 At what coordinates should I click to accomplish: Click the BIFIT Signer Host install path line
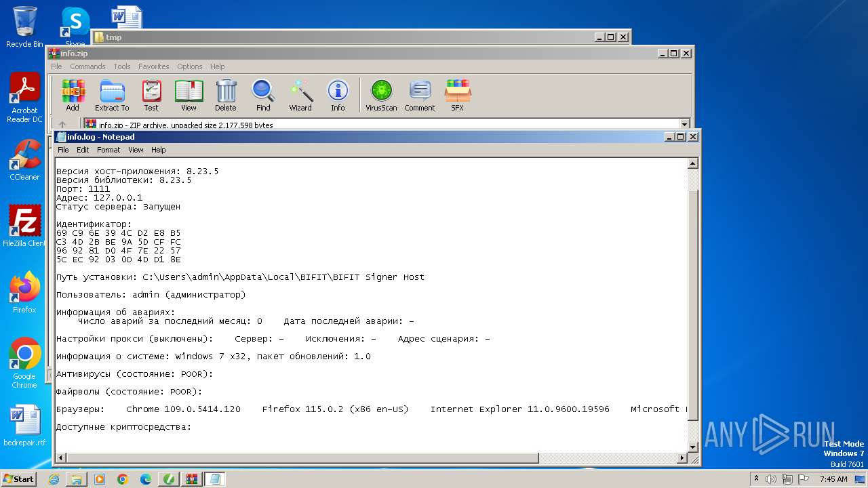click(240, 277)
